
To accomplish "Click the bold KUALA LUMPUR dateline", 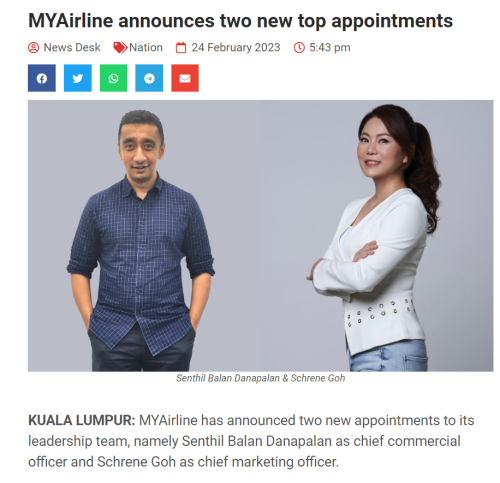I will coord(82,420).
